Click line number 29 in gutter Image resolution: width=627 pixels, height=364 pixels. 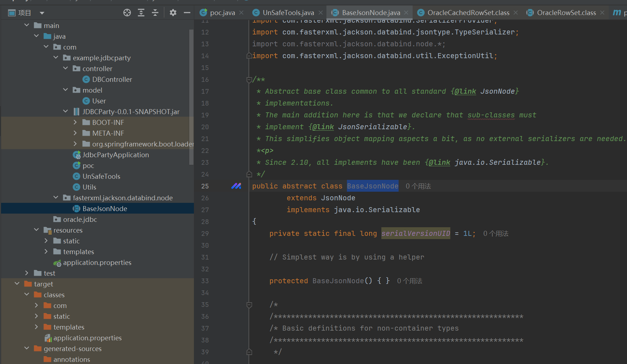point(205,233)
